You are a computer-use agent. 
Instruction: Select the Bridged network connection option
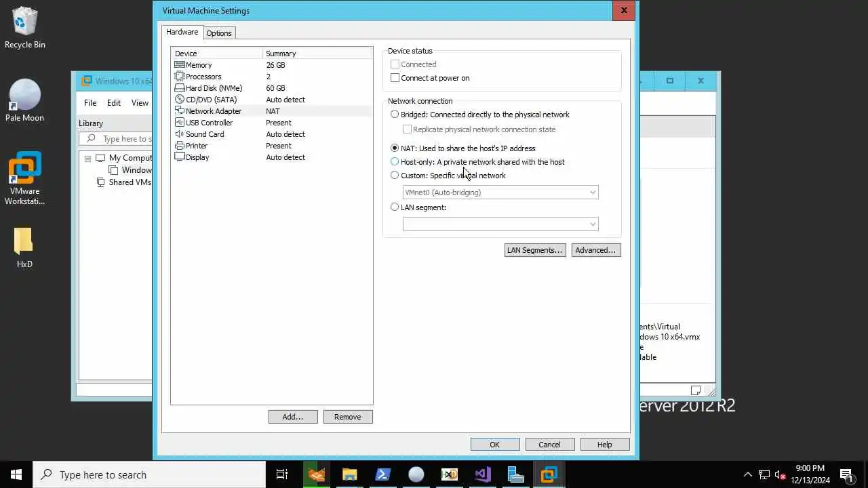pos(395,115)
